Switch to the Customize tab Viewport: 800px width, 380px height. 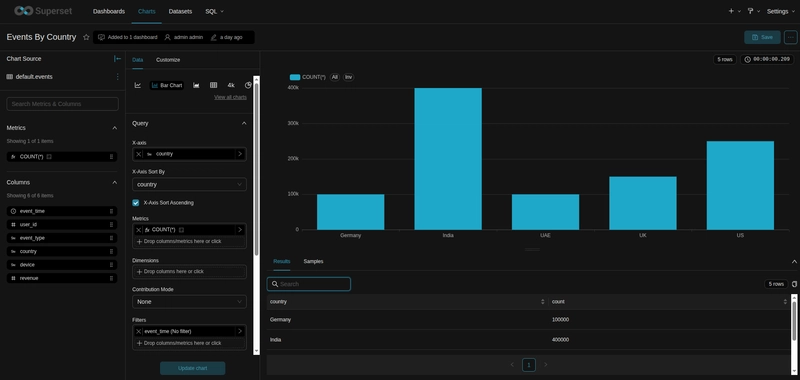pos(168,60)
